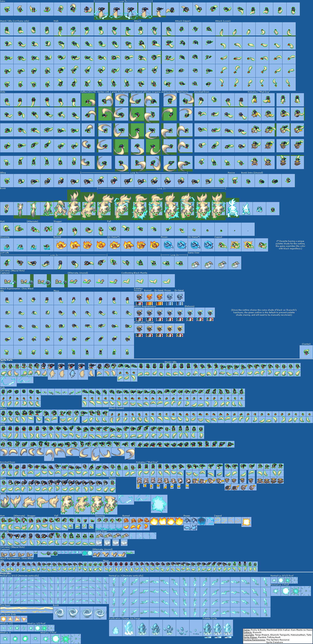Click the 'Attack (Upper)' label
The height and width of the screenshot is (644, 313).
click(x=182, y=21)
